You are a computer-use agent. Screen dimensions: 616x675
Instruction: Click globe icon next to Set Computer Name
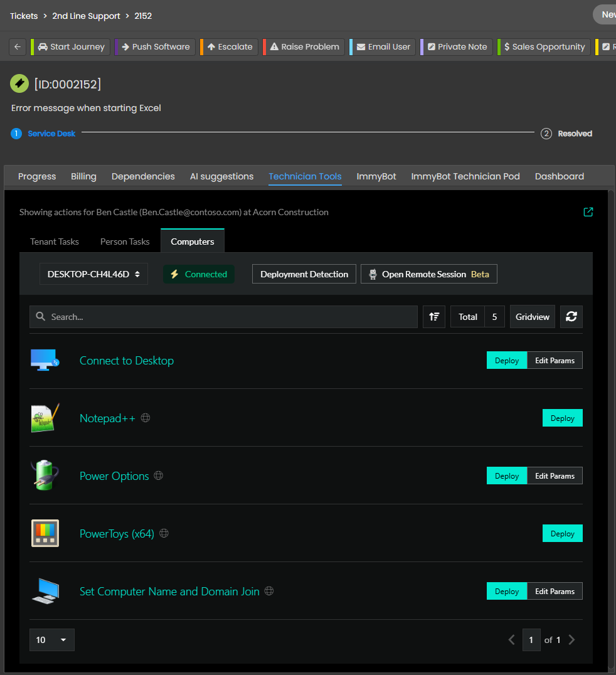click(269, 592)
